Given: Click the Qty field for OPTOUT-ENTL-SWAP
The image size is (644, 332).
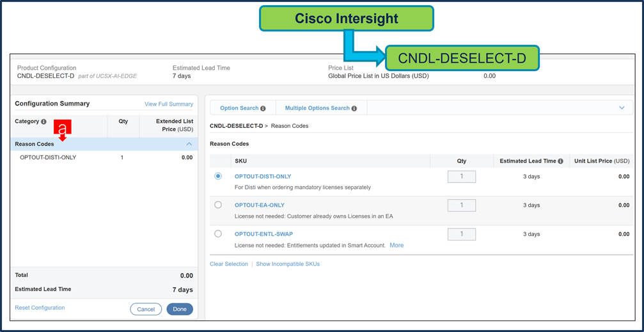Looking at the screenshot, I should tap(462, 234).
